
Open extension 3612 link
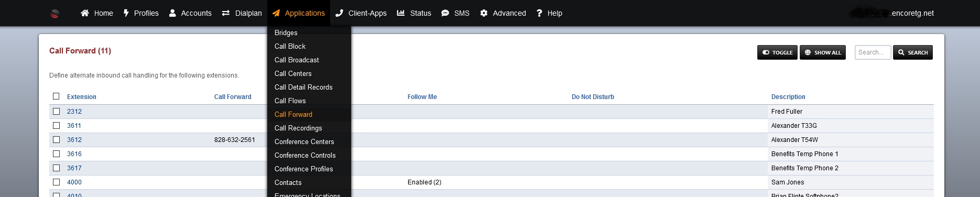pos(74,140)
